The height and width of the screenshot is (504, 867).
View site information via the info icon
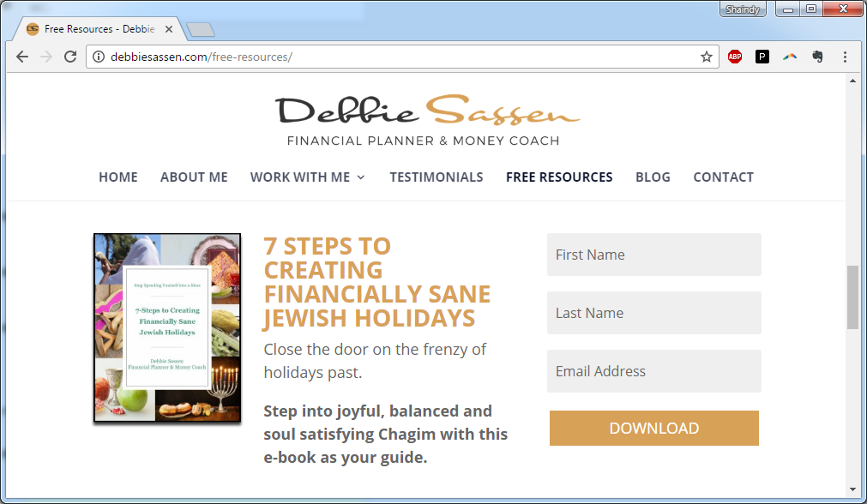(99, 57)
